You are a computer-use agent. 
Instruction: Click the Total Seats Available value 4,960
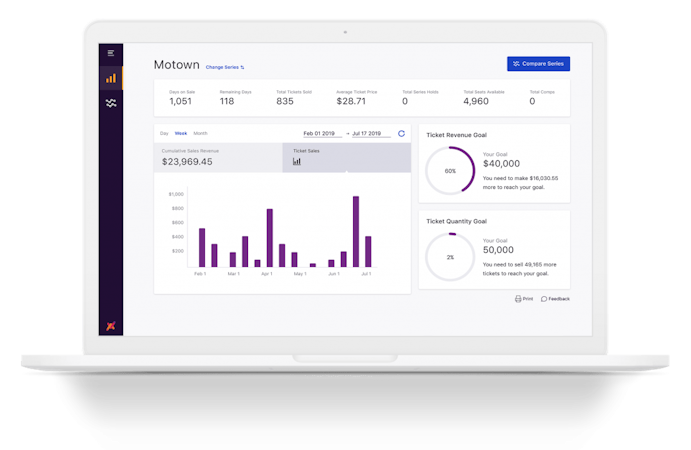click(x=476, y=101)
